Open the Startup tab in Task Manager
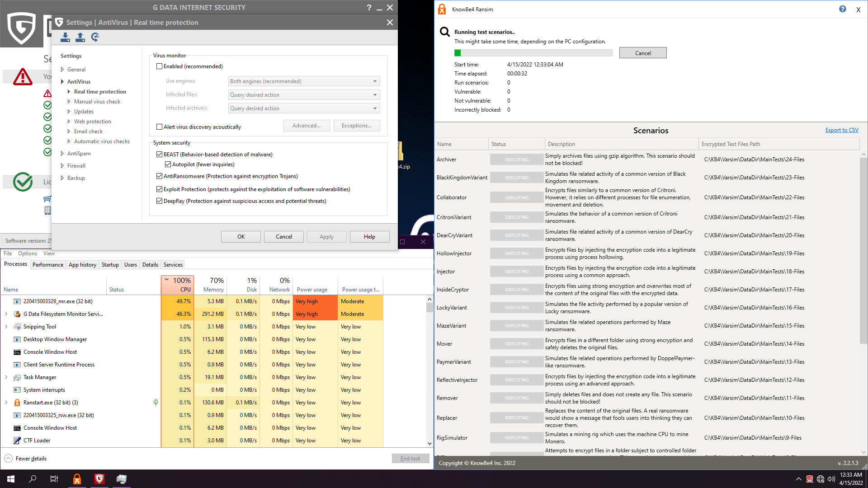Image resolution: width=868 pixels, height=488 pixels. point(110,265)
